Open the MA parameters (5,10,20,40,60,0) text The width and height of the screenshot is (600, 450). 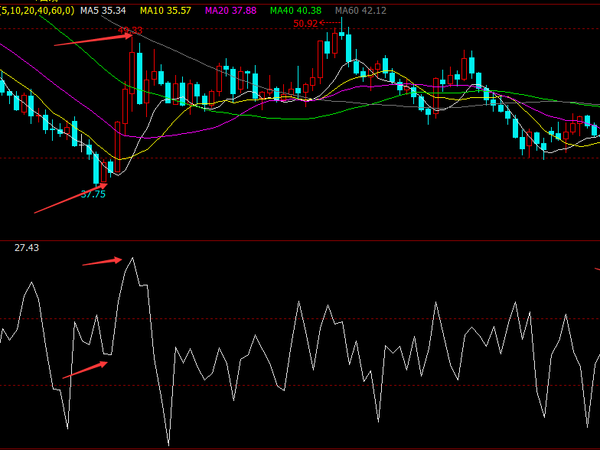(x=36, y=10)
